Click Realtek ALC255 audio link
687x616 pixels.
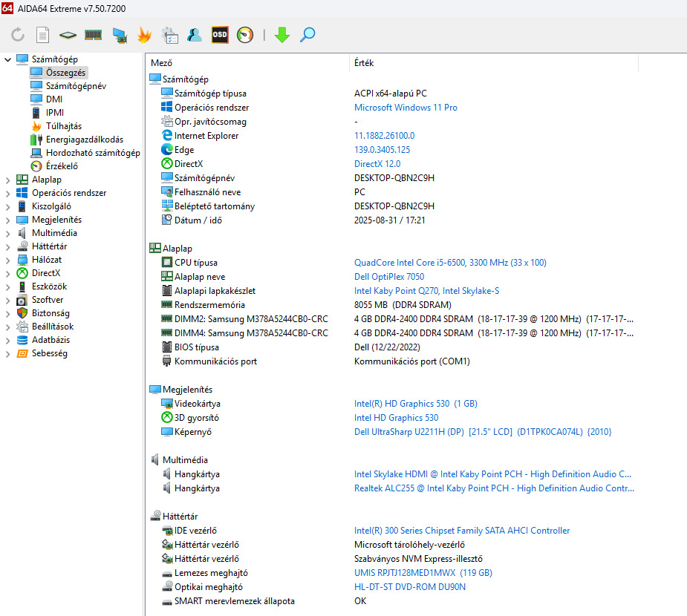coord(494,488)
